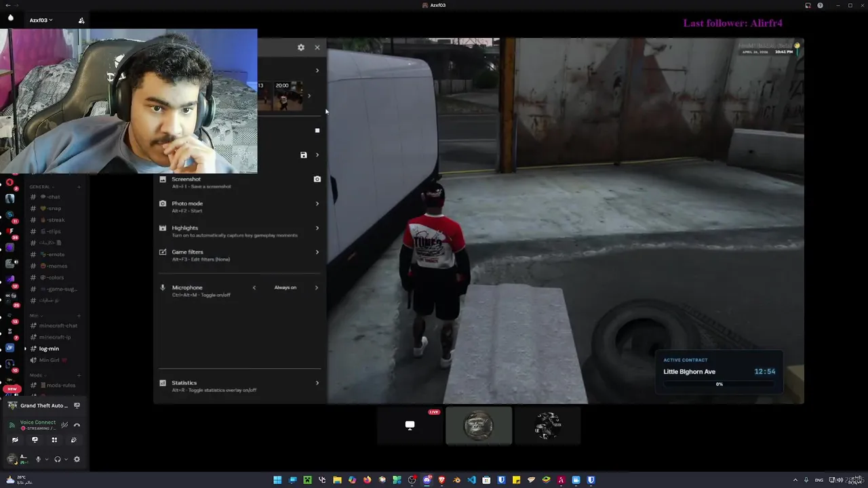Image resolution: width=868 pixels, height=488 pixels.
Task: Click the NEW unread mentions badge
Action: pyautogui.click(x=12, y=389)
